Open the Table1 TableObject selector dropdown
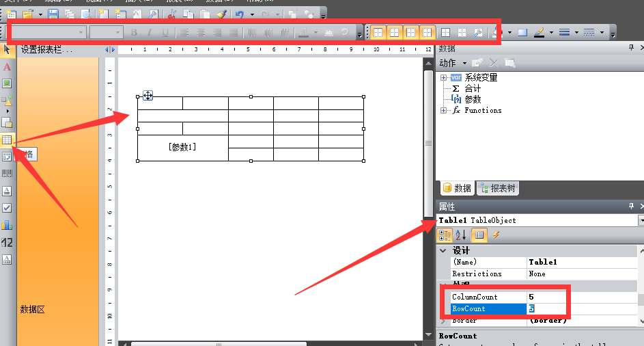The width and height of the screenshot is (644, 346). click(x=641, y=220)
